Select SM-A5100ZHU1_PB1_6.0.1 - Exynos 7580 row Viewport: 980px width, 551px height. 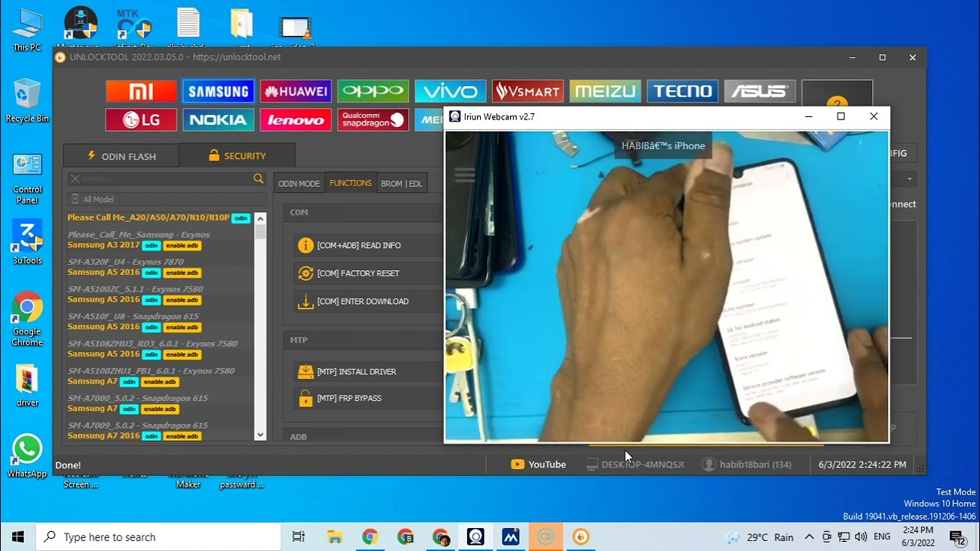[x=151, y=371]
